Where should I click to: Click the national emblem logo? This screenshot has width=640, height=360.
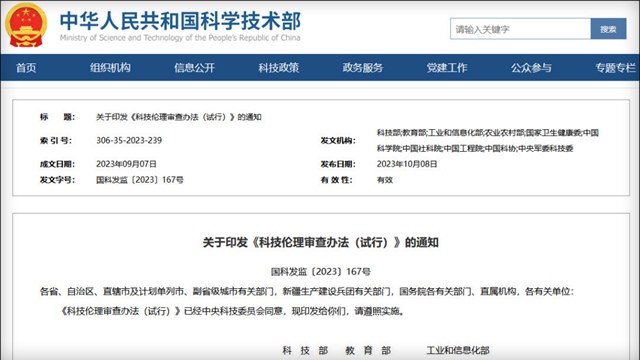tap(26, 25)
